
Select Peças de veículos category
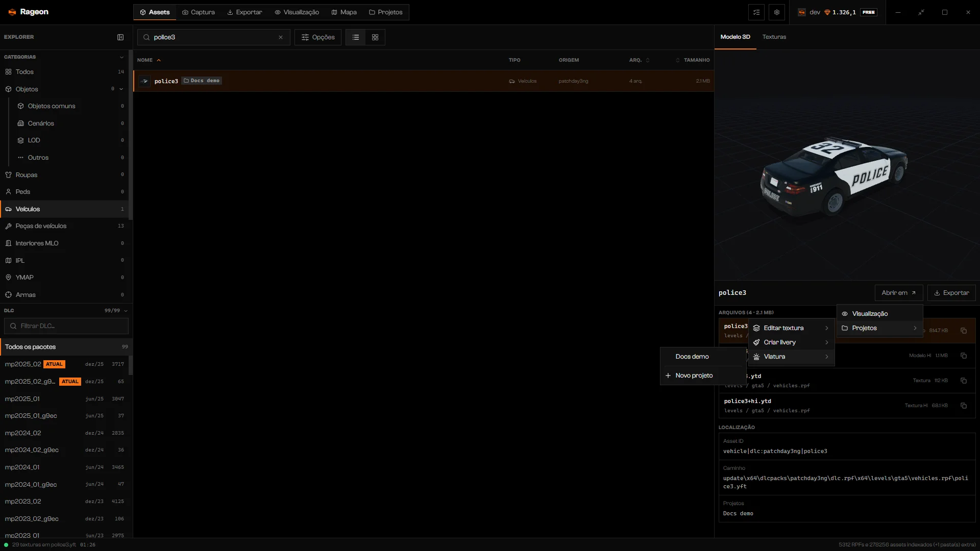coord(64,226)
